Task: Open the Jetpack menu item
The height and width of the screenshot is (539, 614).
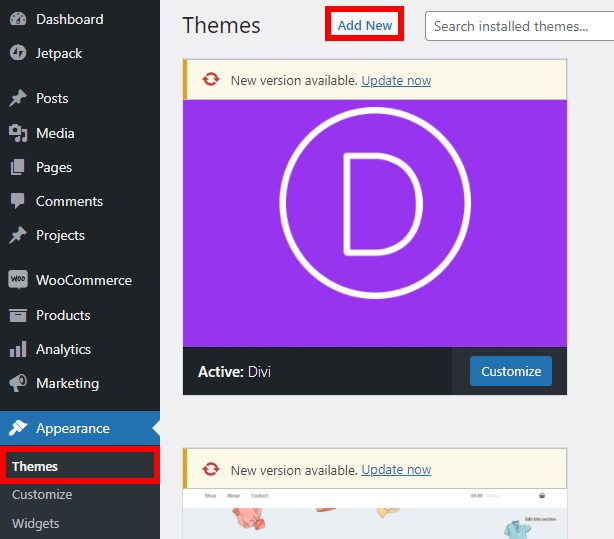Action: [x=80, y=53]
